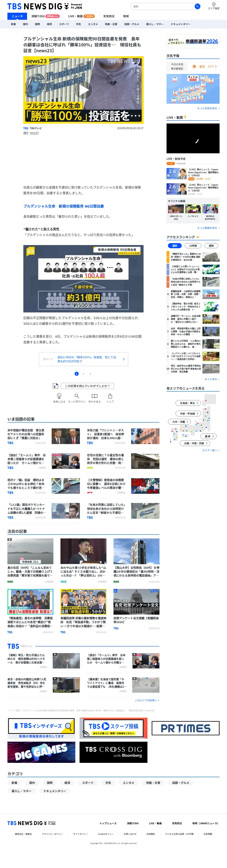Open the 昼のニュース live schedule thumbnail
This screenshot has width=227, height=868.
176,173
